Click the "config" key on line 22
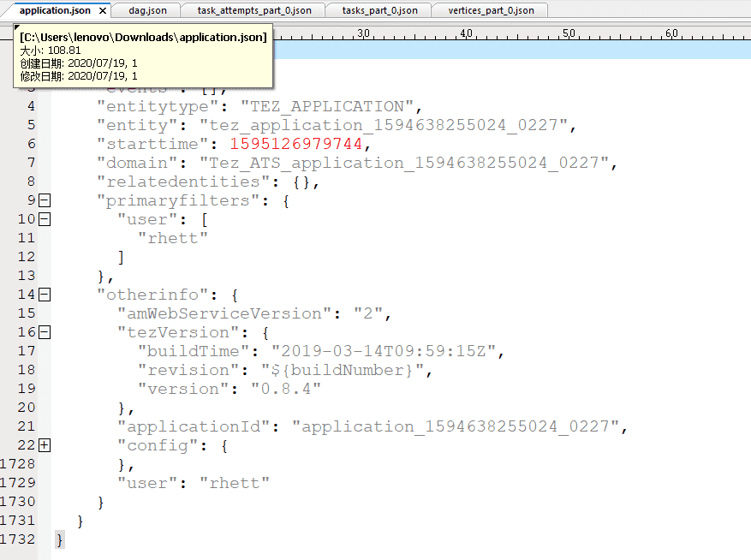This screenshot has width=751, height=560. (158, 445)
